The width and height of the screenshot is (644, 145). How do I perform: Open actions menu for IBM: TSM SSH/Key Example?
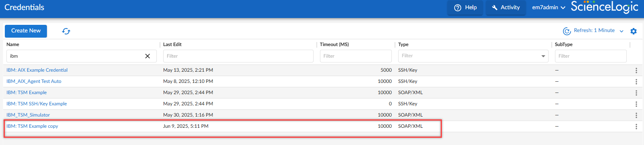[636, 104]
